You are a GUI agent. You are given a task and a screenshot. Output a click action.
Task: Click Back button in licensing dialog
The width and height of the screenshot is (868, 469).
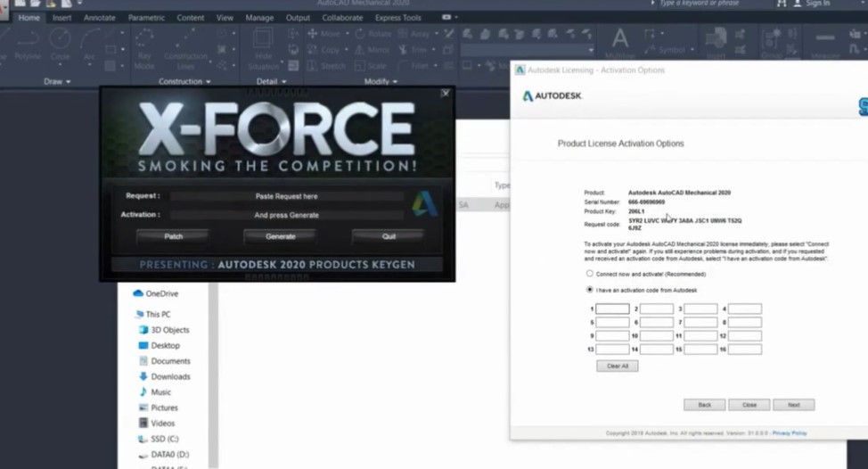click(704, 405)
